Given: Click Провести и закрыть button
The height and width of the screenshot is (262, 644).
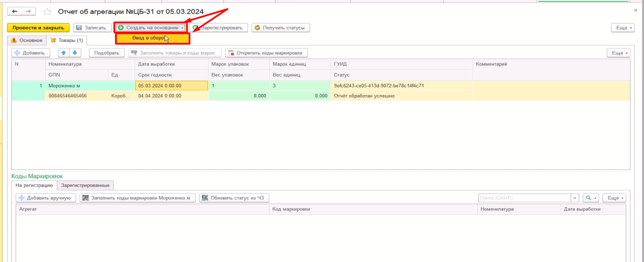Looking at the screenshot, I should click(x=38, y=28).
